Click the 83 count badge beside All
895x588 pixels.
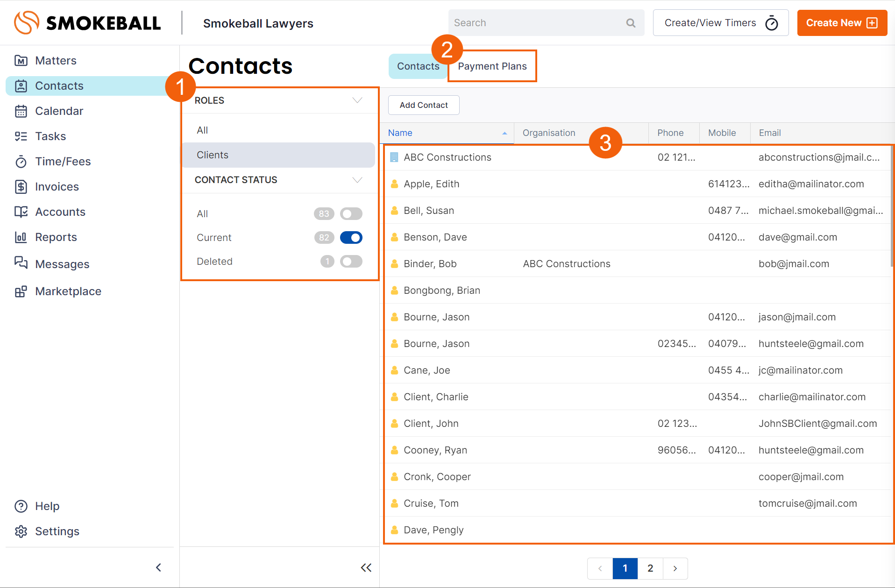click(324, 214)
